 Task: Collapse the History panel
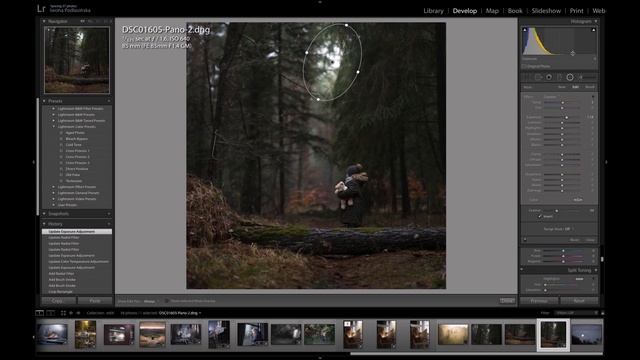tap(44, 224)
